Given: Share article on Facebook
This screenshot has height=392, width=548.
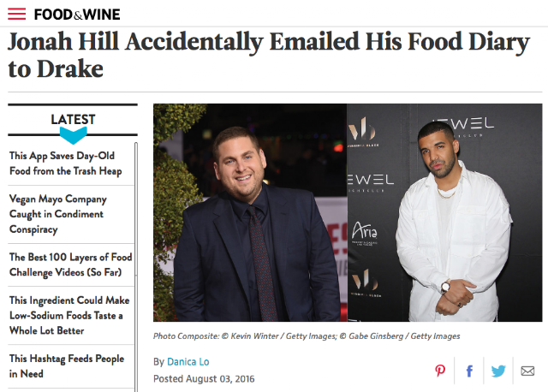Looking at the screenshot, I should (469, 371).
